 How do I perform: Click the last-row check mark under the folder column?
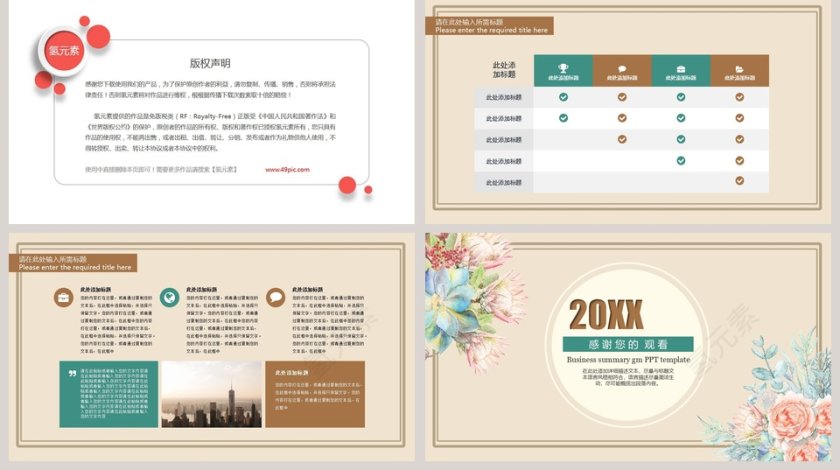pos(739,181)
